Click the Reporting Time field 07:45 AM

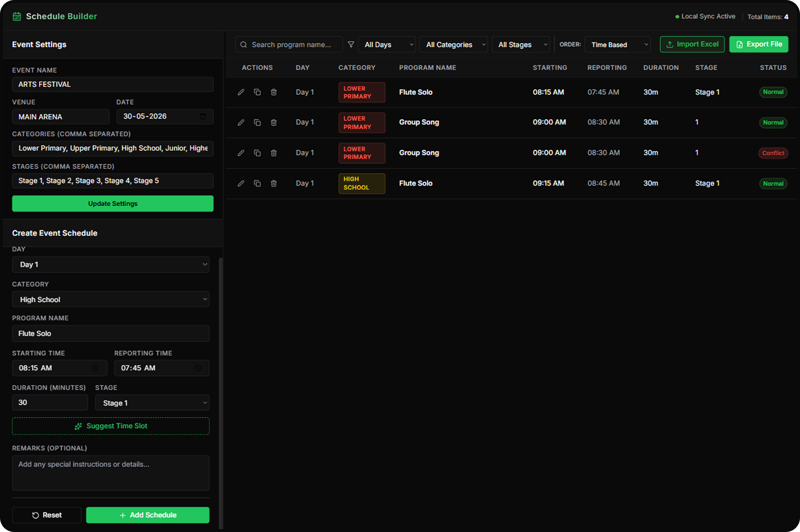[162, 368]
